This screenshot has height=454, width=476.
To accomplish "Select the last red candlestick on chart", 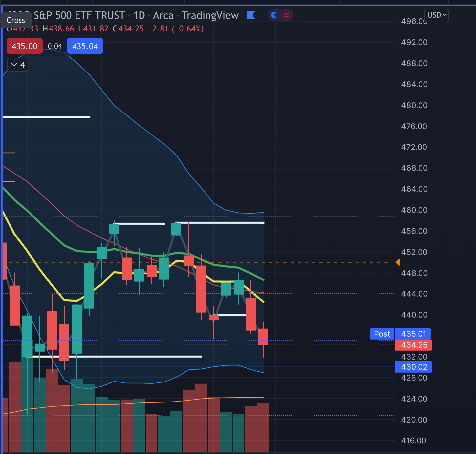I will click(263, 337).
